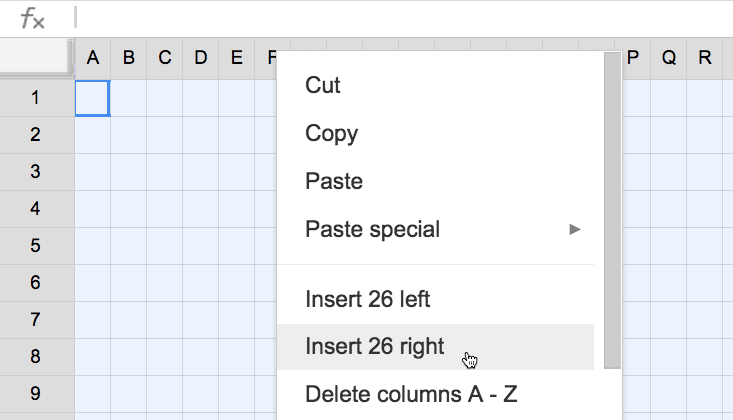Click row 5 header

click(x=36, y=246)
